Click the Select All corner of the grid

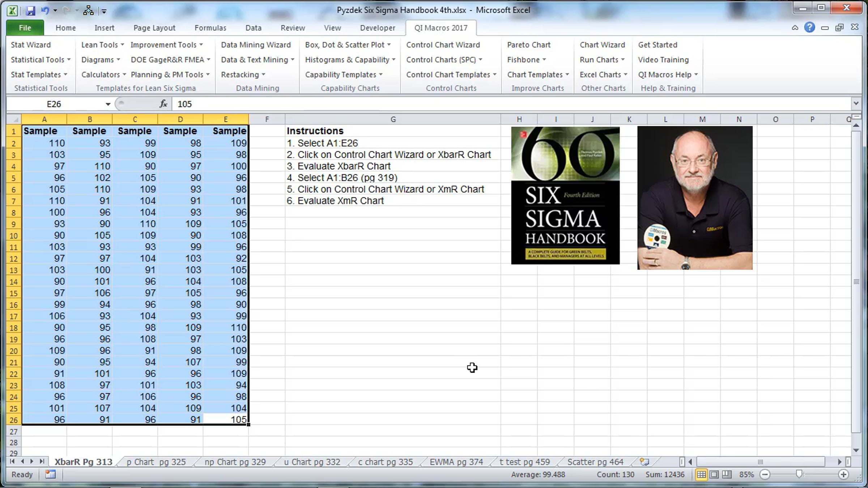point(14,119)
